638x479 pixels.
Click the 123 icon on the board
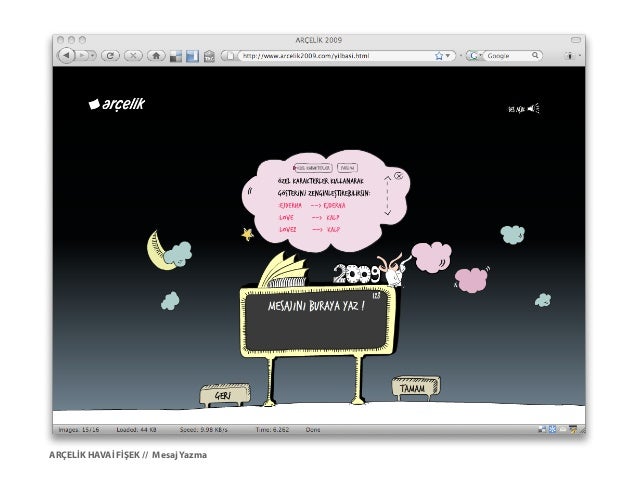pos(376,295)
